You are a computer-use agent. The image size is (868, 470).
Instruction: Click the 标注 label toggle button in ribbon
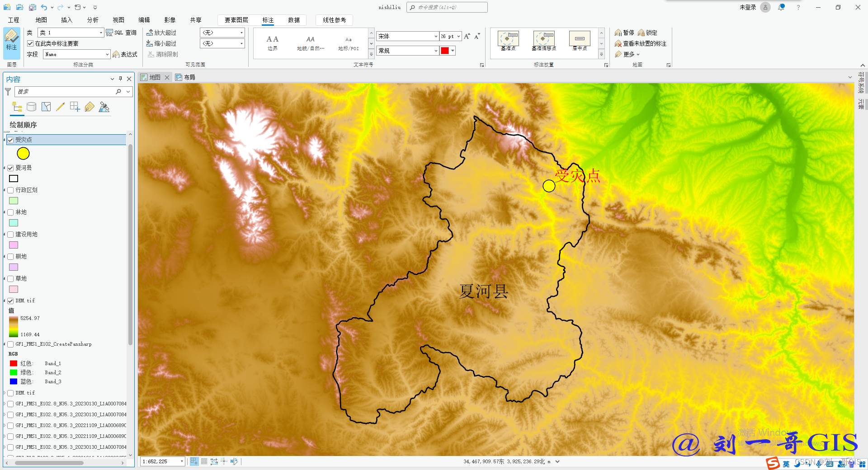(x=11, y=43)
